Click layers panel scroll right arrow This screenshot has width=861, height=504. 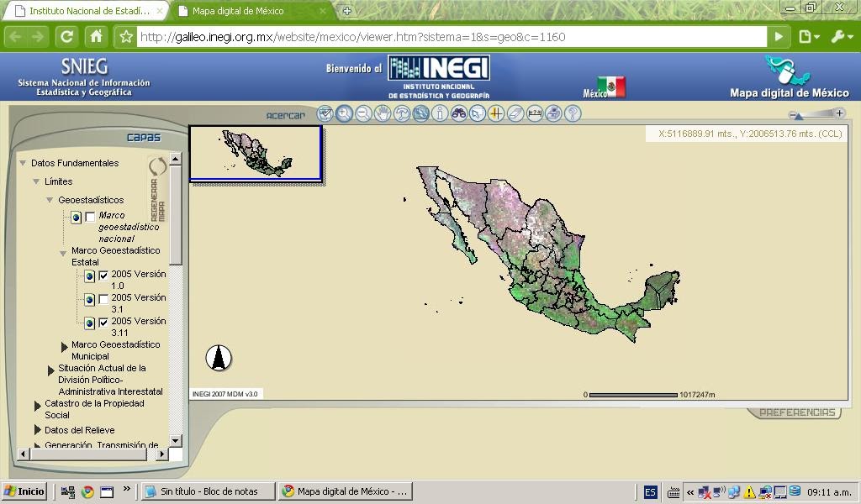click(161, 454)
